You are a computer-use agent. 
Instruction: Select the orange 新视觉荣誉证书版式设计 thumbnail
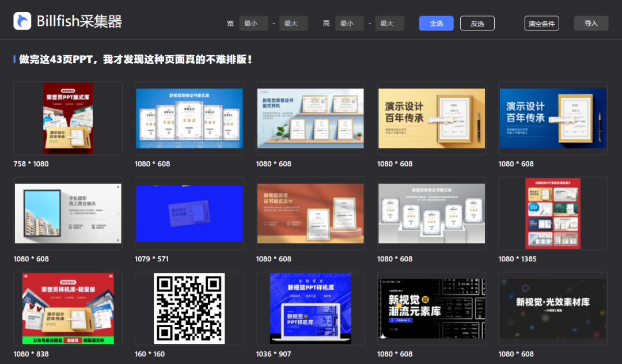pyautogui.click(x=310, y=213)
